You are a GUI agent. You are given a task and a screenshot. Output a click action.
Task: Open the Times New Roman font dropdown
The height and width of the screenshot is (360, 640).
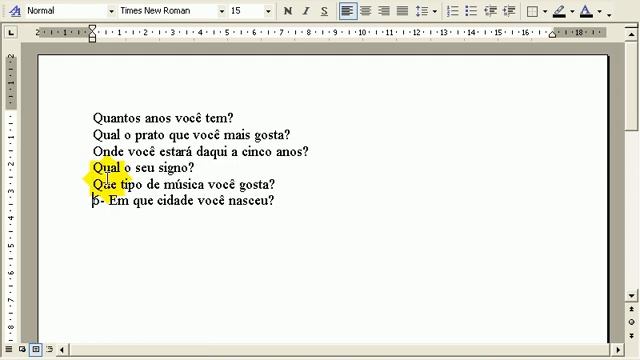pos(221,11)
